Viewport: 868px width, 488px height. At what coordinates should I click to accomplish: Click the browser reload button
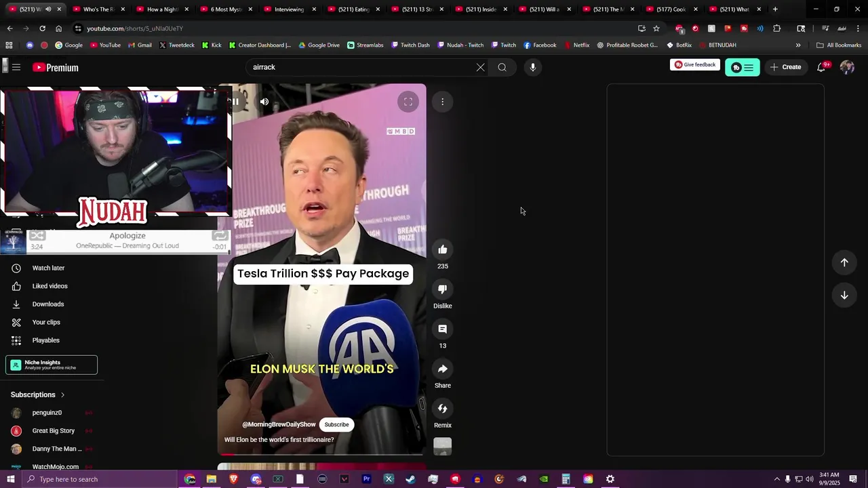(42, 28)
